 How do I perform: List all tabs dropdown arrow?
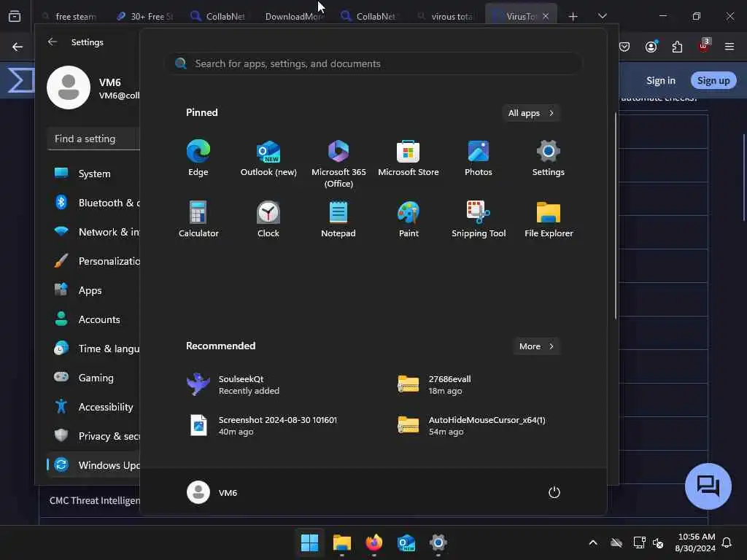point(602,16)
